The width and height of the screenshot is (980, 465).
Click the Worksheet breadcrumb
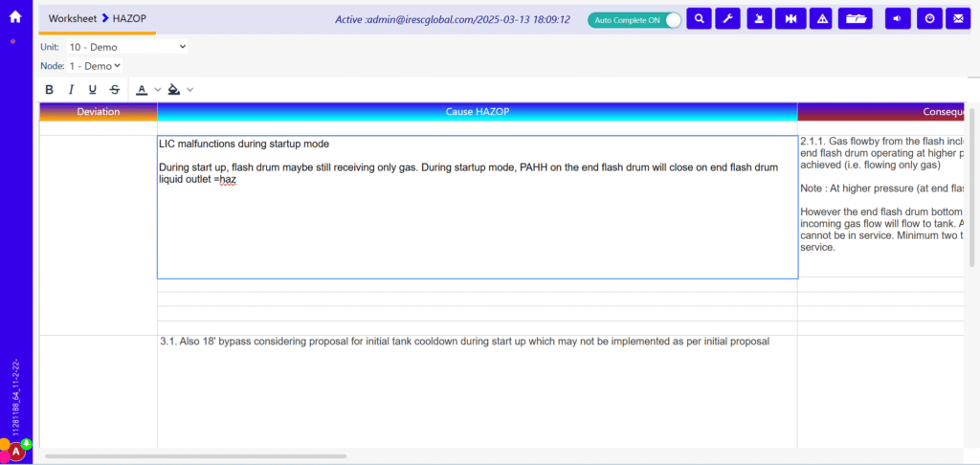74,19
